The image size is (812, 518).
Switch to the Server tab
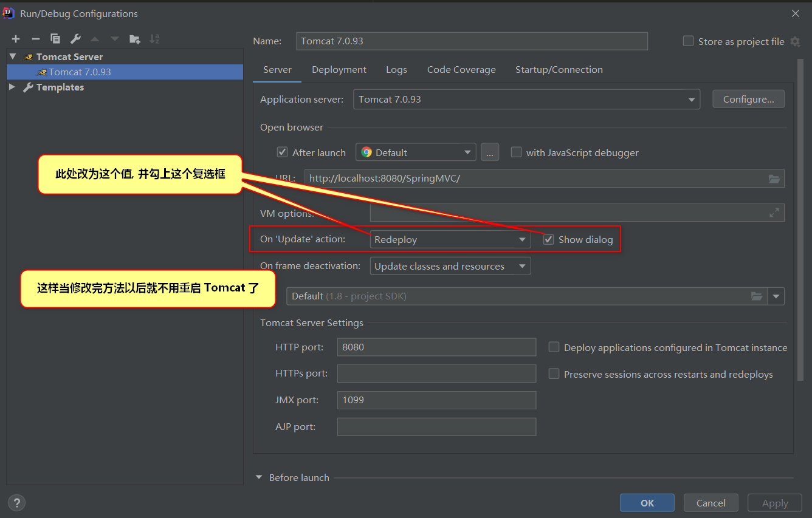point(277,70)
